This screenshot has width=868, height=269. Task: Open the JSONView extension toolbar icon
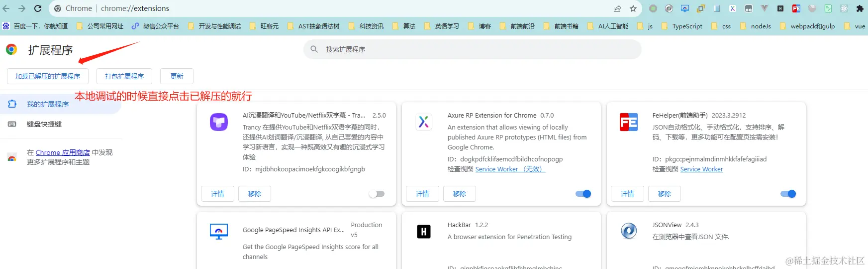click(669, 8)
